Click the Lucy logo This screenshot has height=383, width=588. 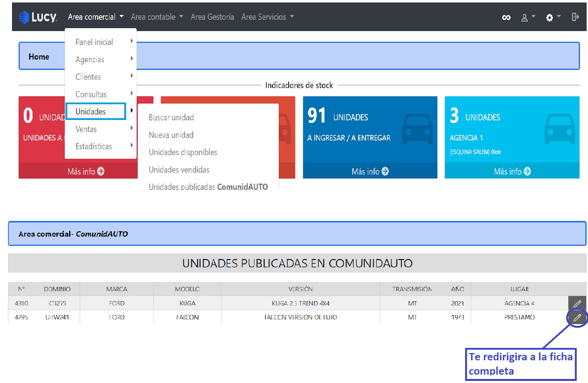(x=38, y=17)
